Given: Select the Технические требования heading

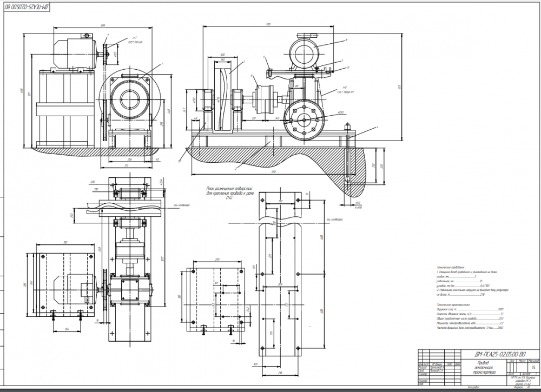Looking at the screenshot, I should point(450,267).
